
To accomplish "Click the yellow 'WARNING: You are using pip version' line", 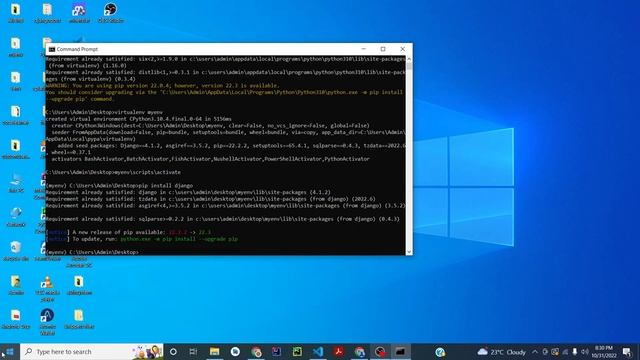I will pos(162,86).
